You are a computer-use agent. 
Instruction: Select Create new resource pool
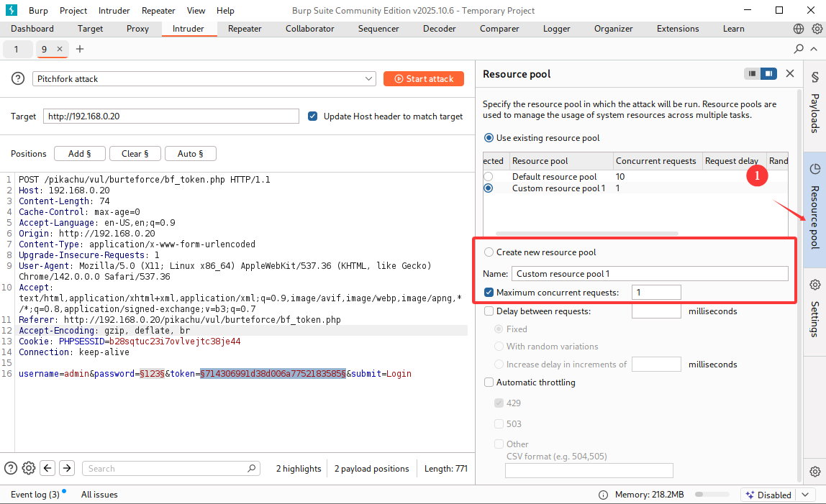point(489,252)
